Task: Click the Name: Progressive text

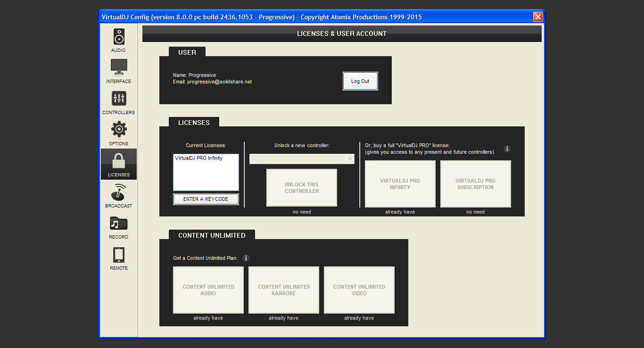Action: coord(194,75)
